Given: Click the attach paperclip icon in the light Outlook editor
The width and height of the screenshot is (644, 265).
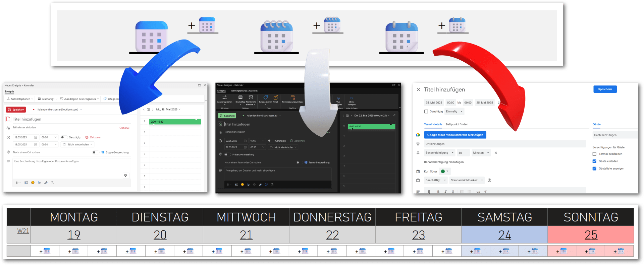Looking at the screenshot, I should click(x=17, y=183).
